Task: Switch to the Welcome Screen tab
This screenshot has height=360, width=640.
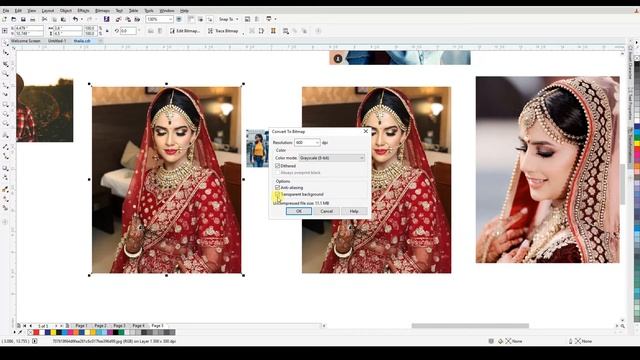Action: [x=26, y=41]
